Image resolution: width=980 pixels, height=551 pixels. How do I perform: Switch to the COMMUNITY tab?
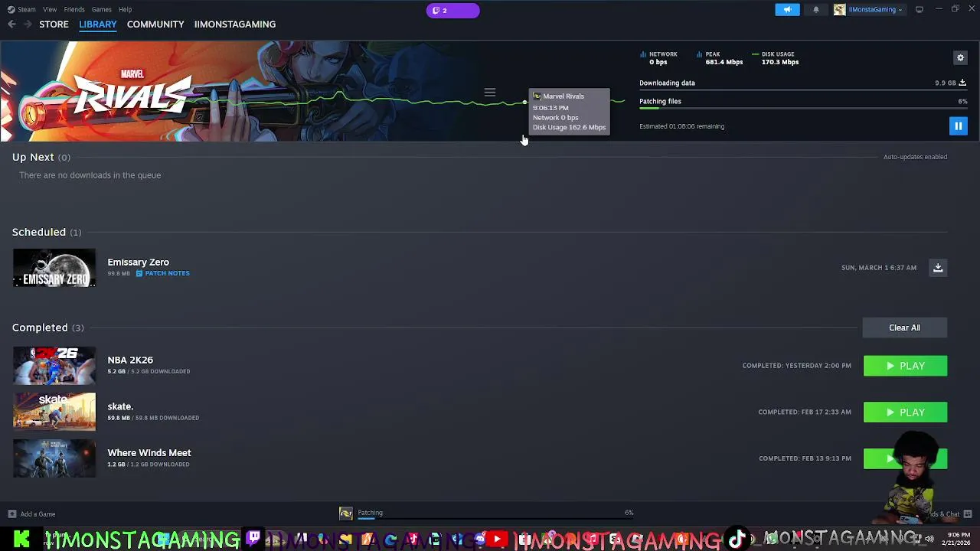tap(155, 24)
